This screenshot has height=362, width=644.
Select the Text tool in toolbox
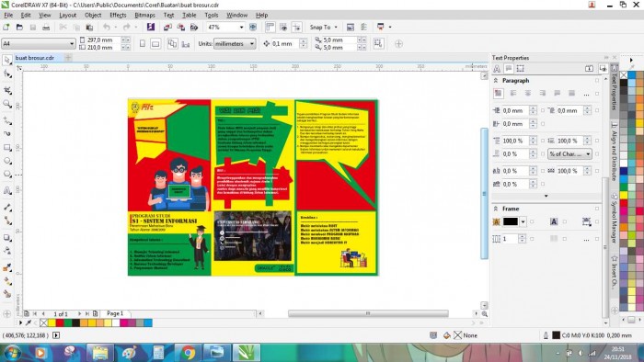coord(7,190)
